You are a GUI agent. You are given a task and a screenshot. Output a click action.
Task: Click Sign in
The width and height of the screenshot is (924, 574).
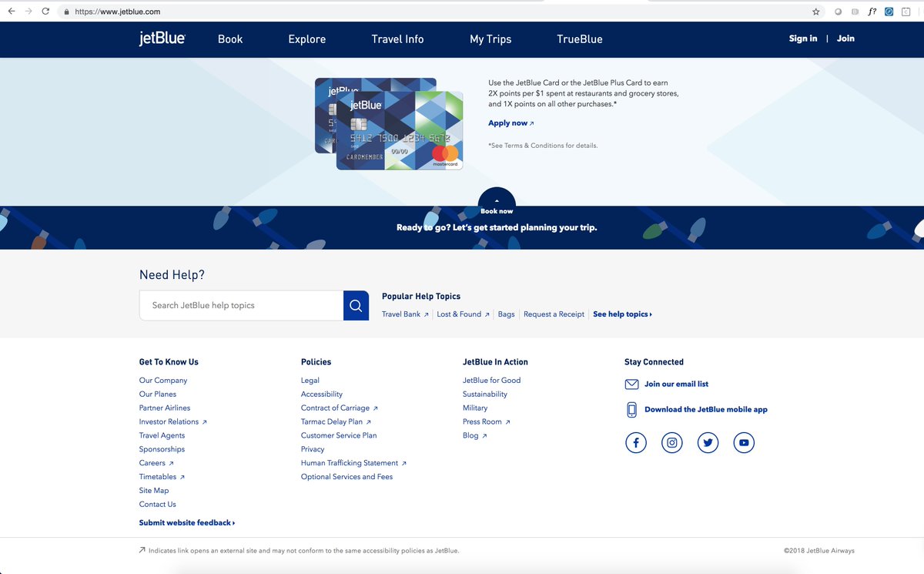(x=803, y=39)
